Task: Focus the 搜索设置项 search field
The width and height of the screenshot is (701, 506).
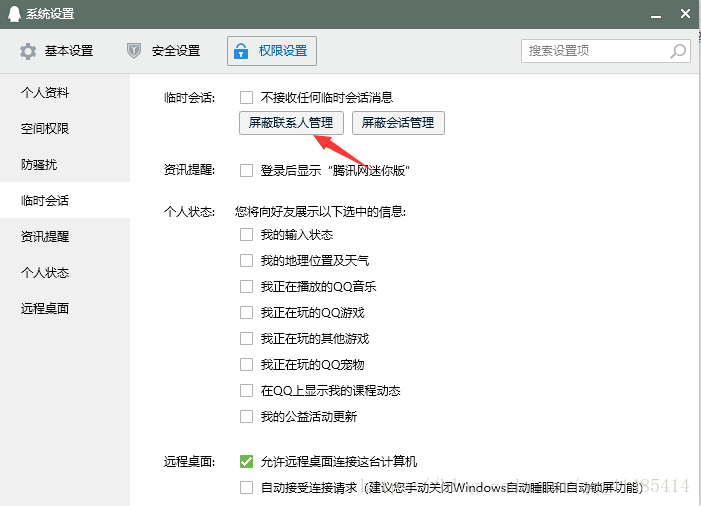Action: pyautogui.click(x=606, y=51)
